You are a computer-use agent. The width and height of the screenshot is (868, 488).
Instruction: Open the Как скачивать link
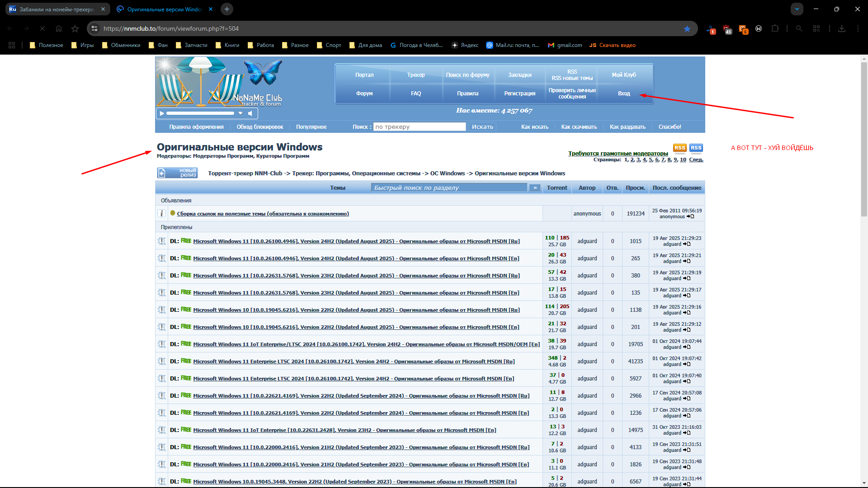click(579, 127)
